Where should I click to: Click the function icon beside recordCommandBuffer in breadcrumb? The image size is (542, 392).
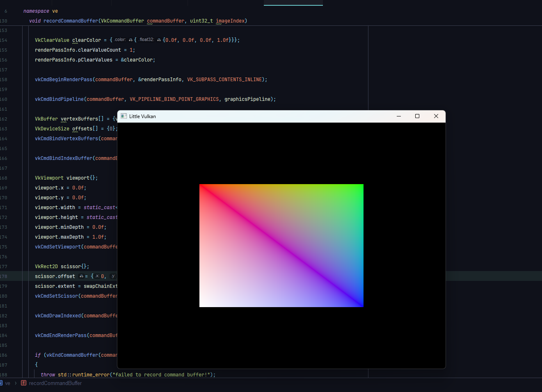23,383
